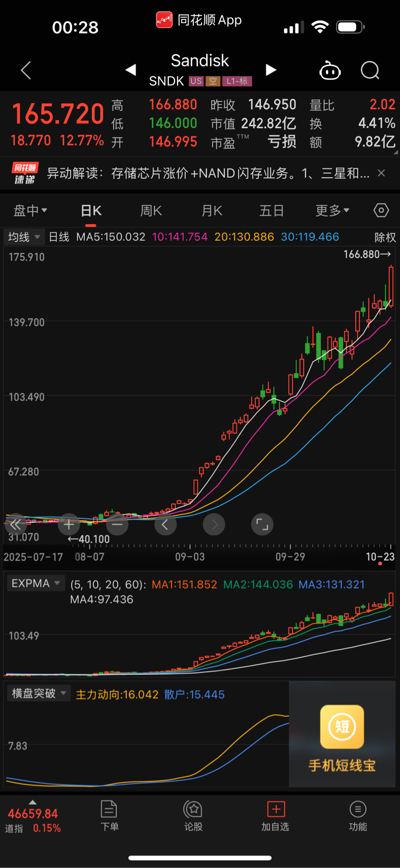Return to 同花顺 App via status pill

(199, 20)
